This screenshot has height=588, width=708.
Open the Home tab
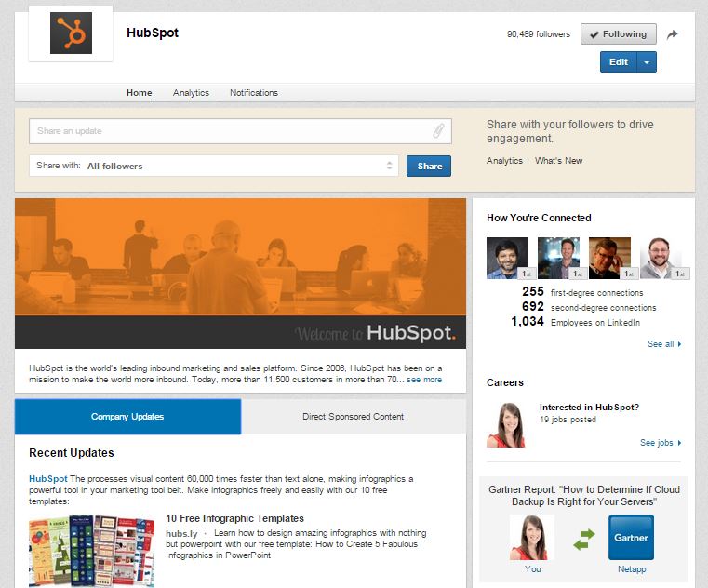point(139,93)
